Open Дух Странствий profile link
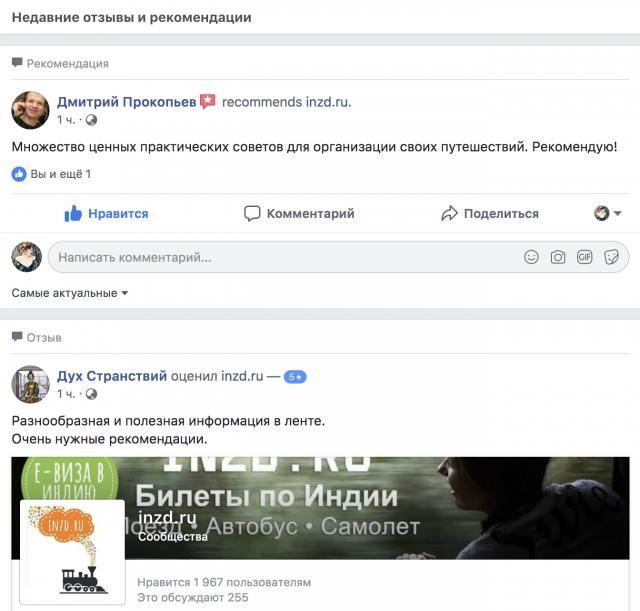The image size is (640, 611). pos(112,376)
